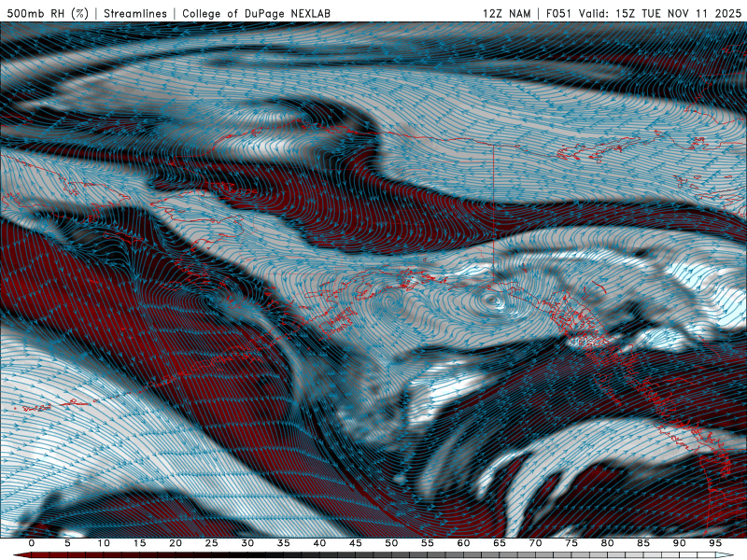Image resolution: width=747 pixels, height=560 pixels.
Task: Click the "20" color scale label
Action: (x=176, y=543)
